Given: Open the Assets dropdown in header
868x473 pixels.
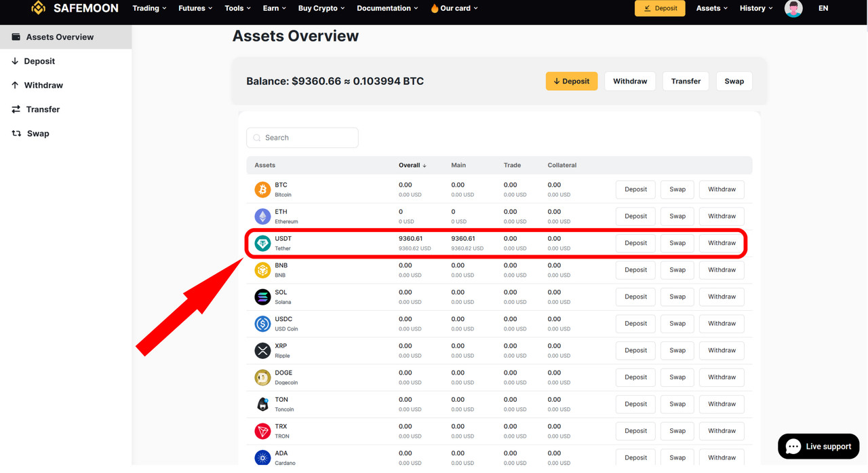Looking at the screenshot, I should (x=712, y=8).
